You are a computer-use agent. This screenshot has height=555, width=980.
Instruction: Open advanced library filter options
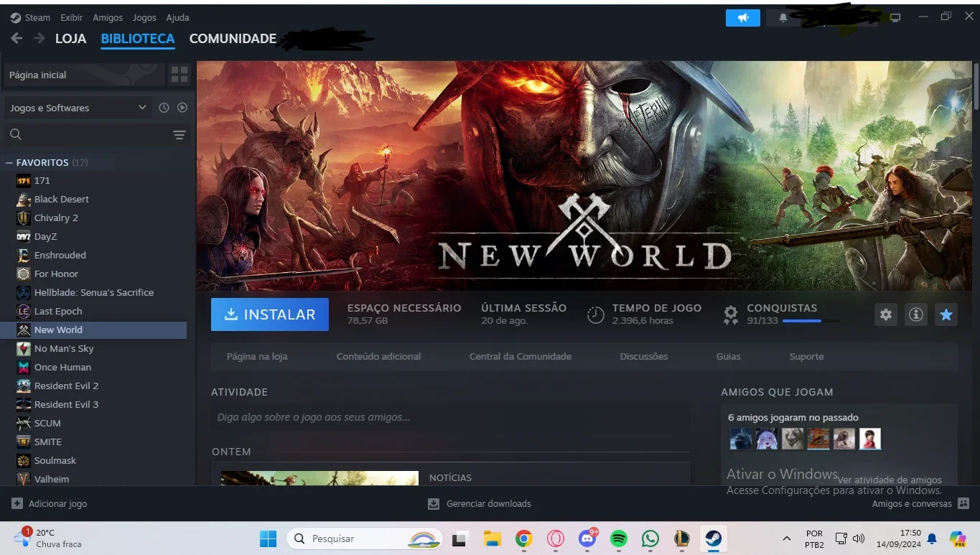[179, 135]
